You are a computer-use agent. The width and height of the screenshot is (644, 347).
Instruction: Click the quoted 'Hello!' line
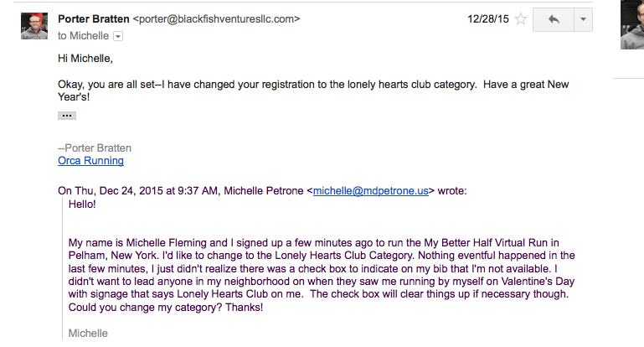(x=82, y=204)
